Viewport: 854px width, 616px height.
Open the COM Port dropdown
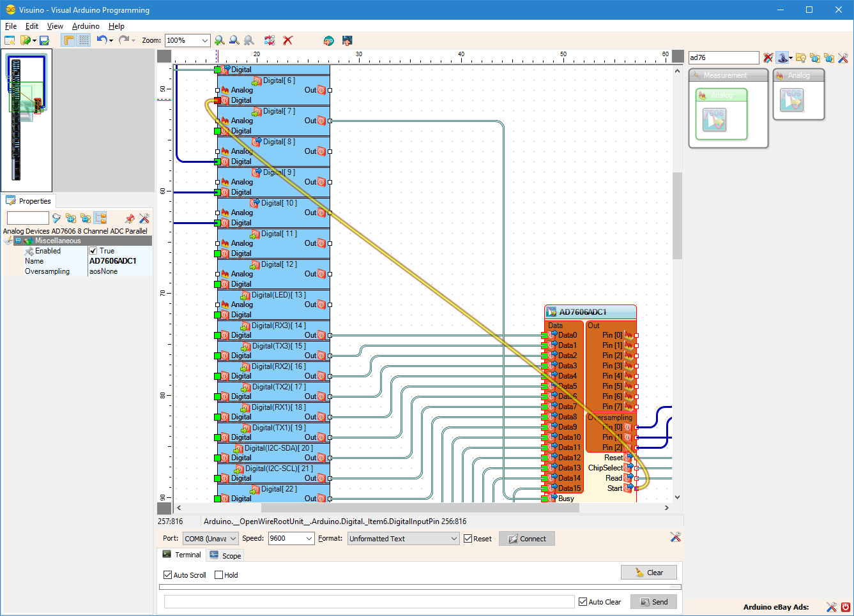click(x=210, y=539)
